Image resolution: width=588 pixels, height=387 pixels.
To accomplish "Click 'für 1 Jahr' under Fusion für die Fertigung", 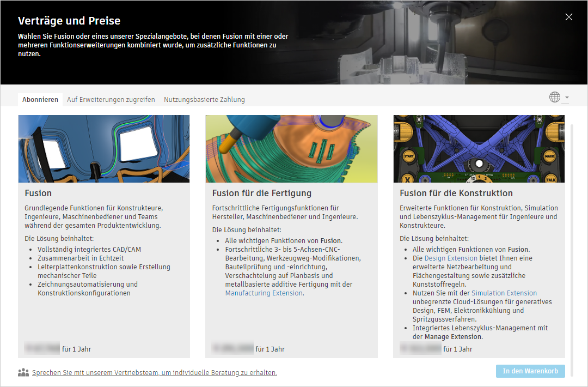I will [270, 349].
